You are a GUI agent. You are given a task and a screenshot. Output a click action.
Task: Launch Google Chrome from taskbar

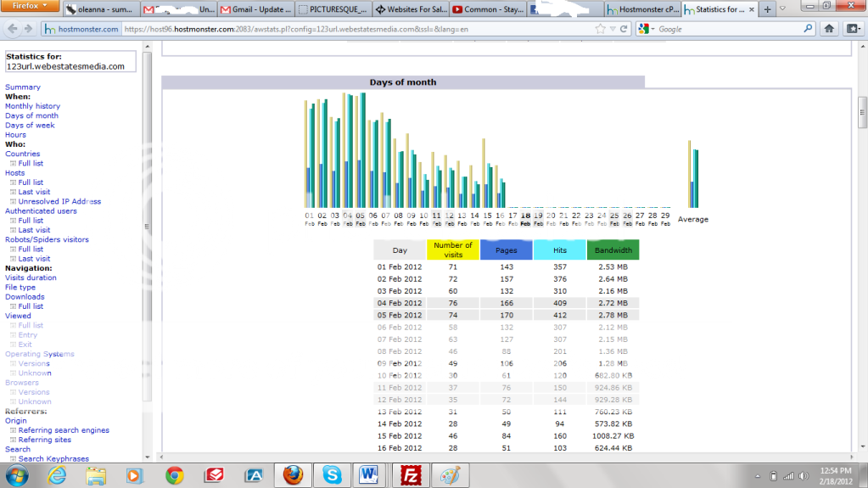tap(175, 475)
